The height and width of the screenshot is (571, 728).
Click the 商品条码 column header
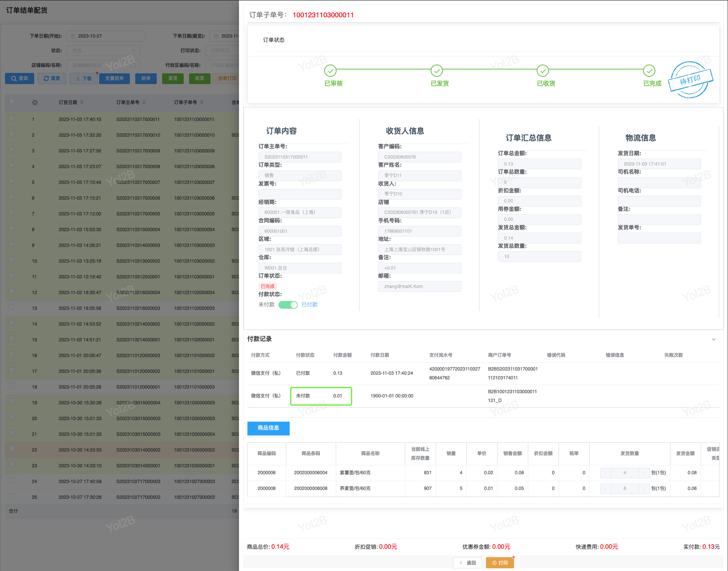point(311,453)
